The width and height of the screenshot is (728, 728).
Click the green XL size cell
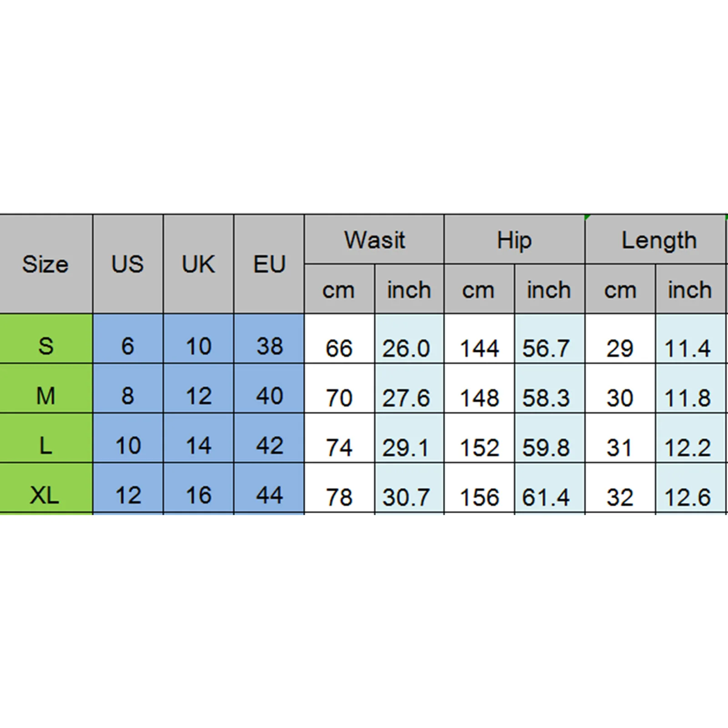pos(45,494)
